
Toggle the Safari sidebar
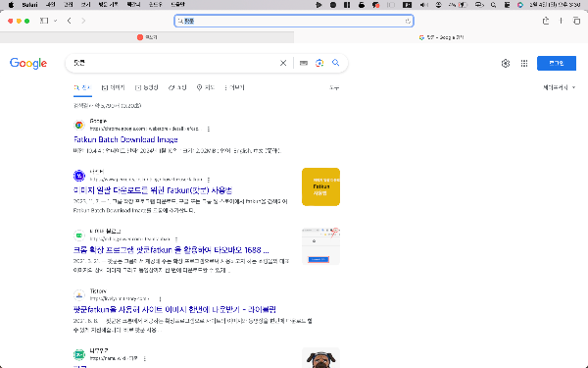click(x=44, y=21)
